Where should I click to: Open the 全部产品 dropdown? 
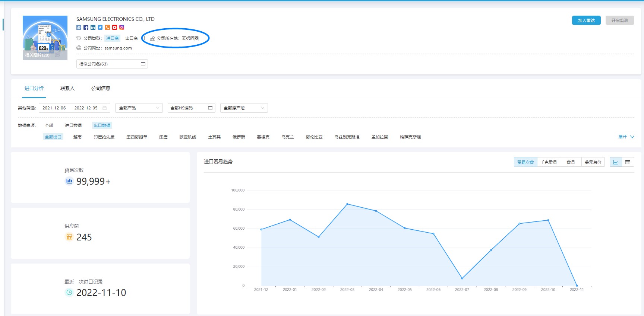139,108
